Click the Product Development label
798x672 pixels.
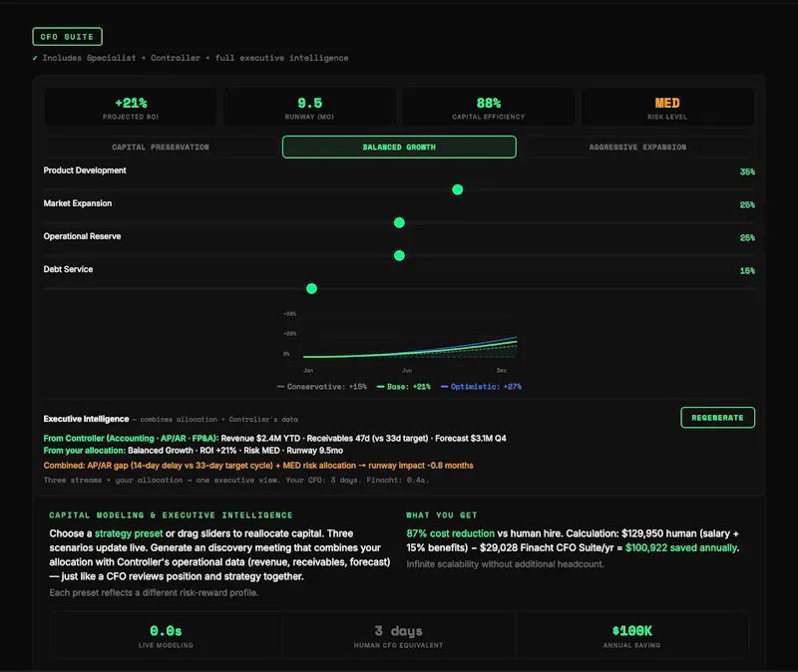[85, 170]
